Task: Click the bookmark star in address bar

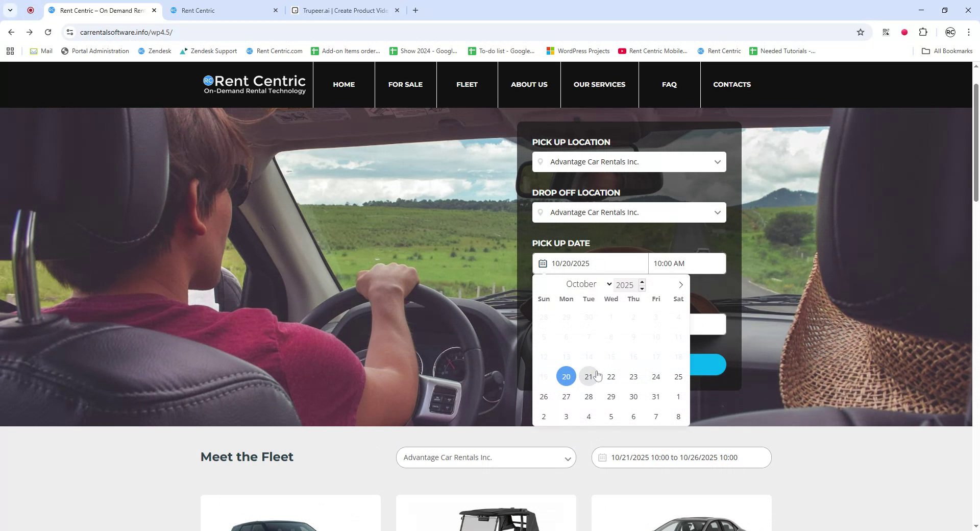Action: [861, 32]
